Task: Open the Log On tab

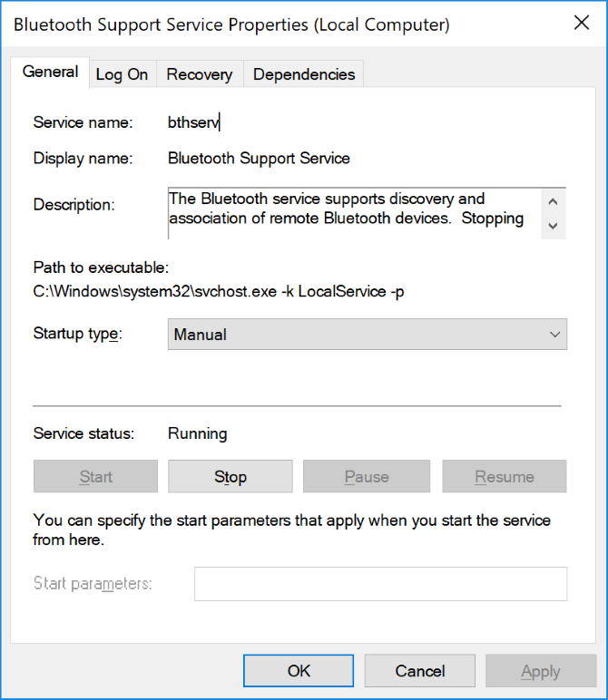Action: 122,74
